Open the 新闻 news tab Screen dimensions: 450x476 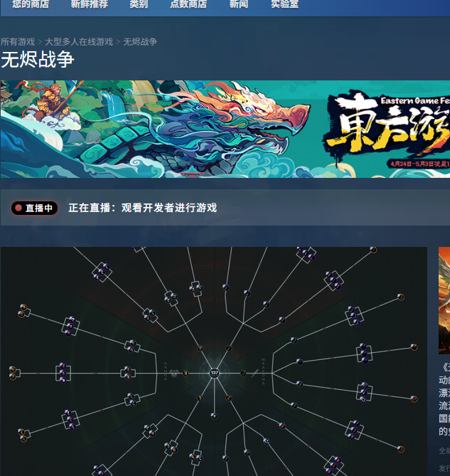point(239,4)
